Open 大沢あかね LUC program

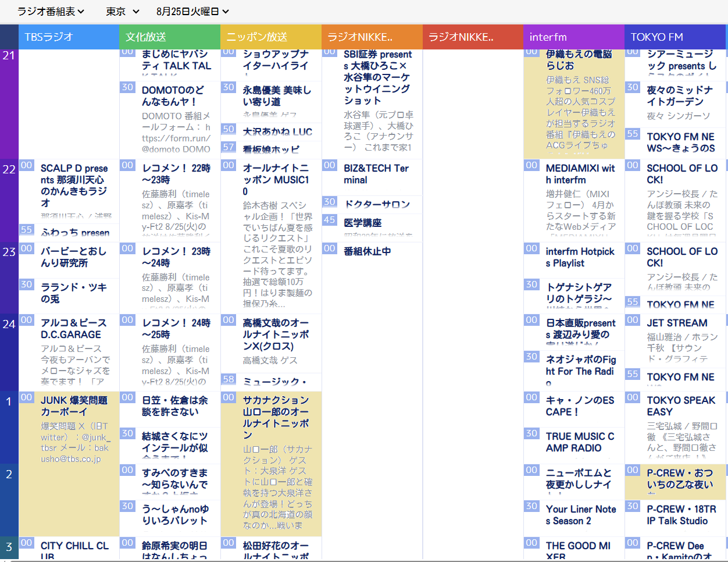pyautogui.click(x=271, y=131)
